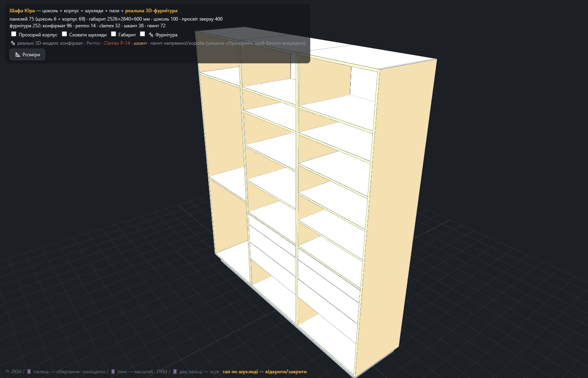Click the ruler icon on Розміри button
Screen dimensions: 588x378
point(18,55)
